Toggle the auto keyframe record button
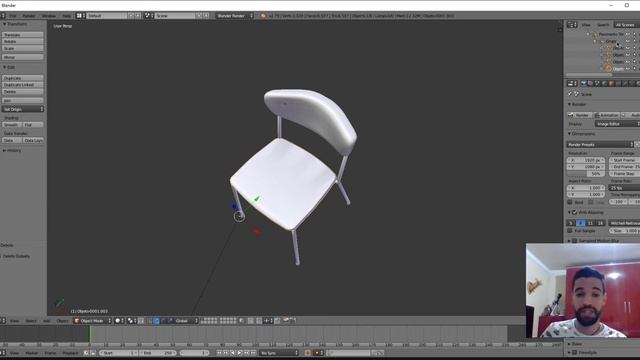Image resolution: width=640 pixels, height=360 pixels. pos(308,353)
